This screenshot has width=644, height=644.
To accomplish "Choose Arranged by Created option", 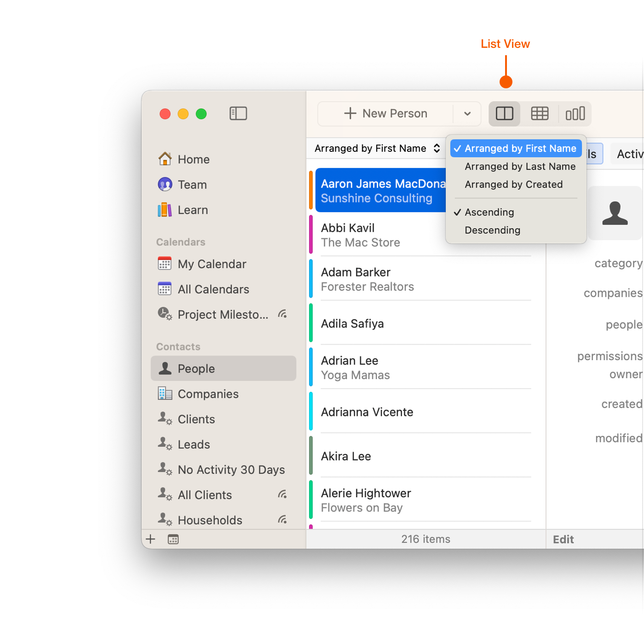I will click(x=513, y=184).
